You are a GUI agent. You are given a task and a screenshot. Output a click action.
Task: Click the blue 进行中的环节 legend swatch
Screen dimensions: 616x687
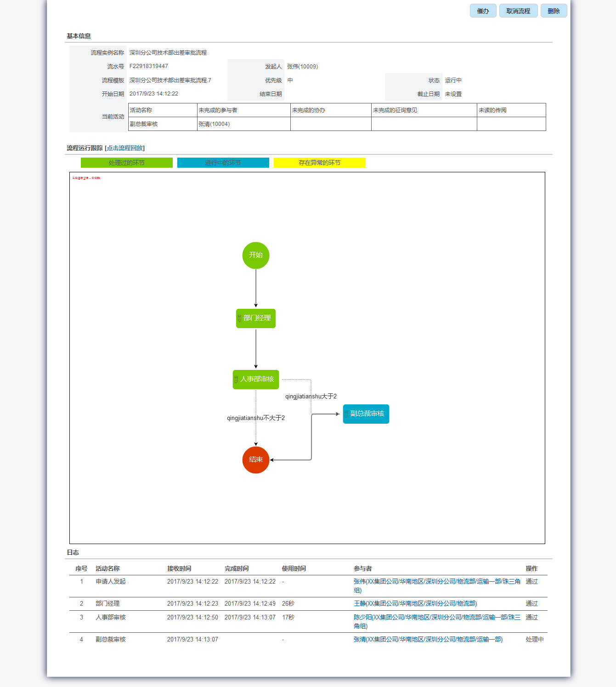tap(223, 163)
